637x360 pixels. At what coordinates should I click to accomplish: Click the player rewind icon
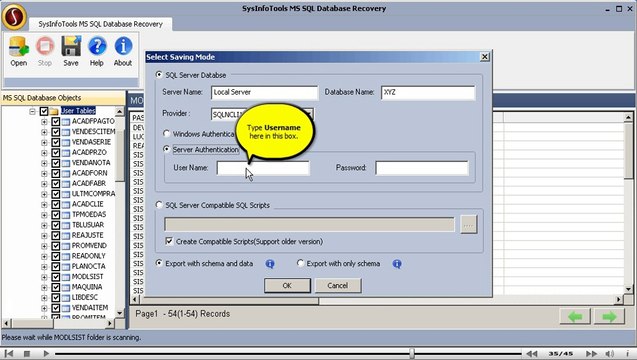point(532,354)
